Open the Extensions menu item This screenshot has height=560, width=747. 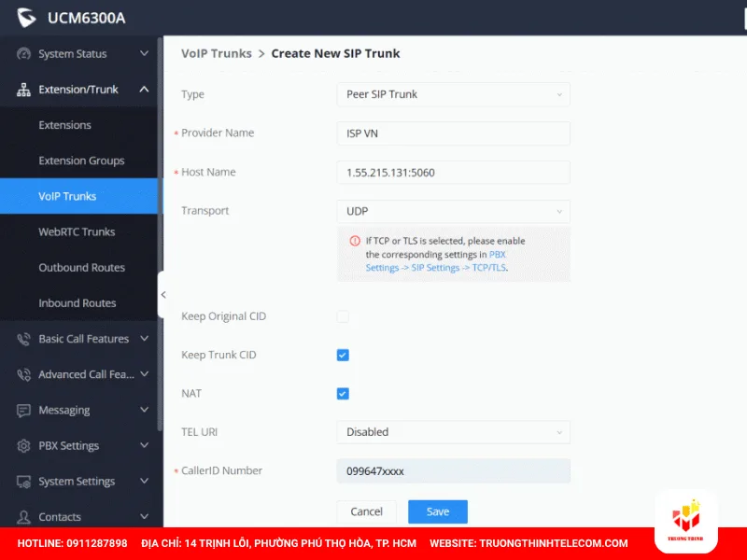coord(78,125)
